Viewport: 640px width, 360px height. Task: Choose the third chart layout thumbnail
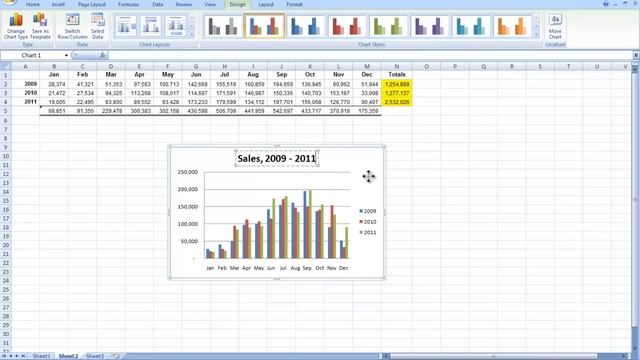[176, 25]
